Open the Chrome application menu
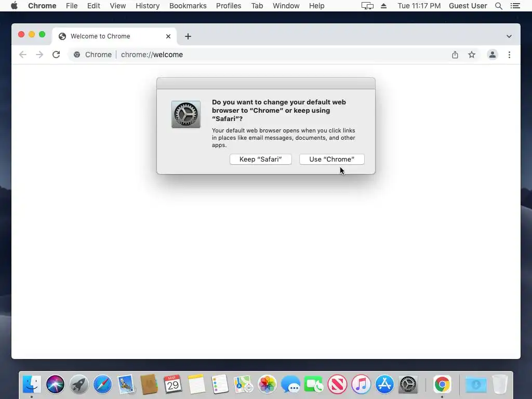532x399 pixels. (42, 6)
